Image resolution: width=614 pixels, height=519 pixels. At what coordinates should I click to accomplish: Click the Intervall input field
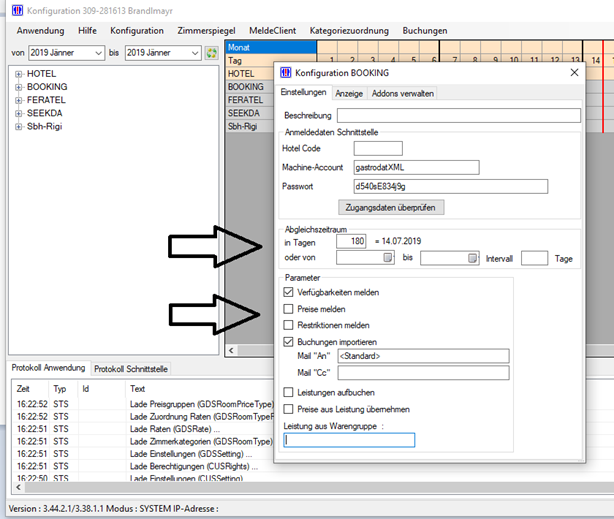pos(534,259)
